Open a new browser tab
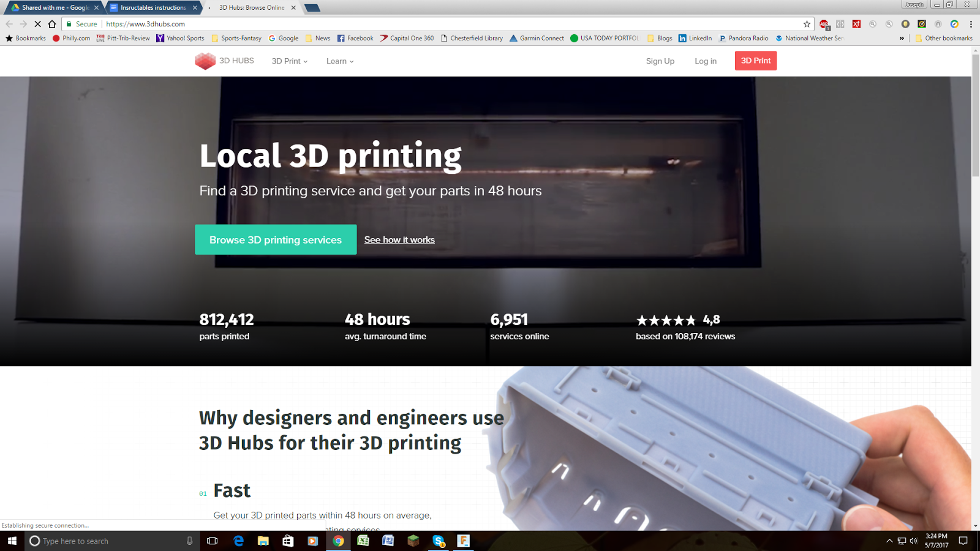 (x=312, y=8)
